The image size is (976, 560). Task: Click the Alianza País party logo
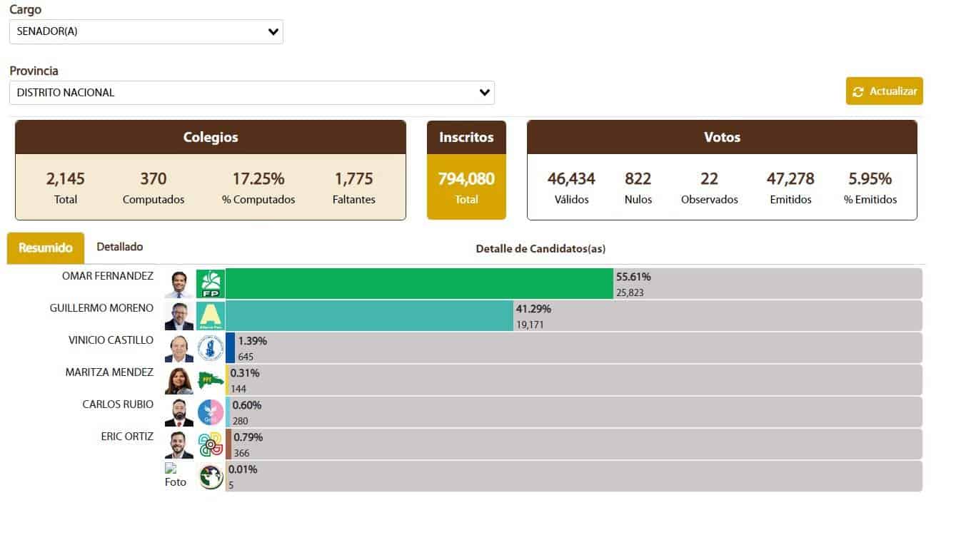pos(211,316)
